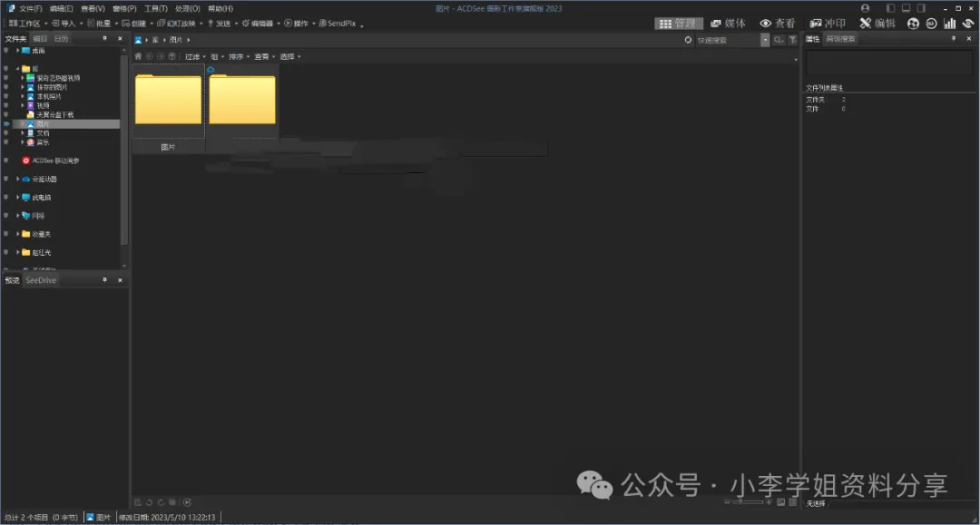Open the 文件(F) menu
The height and width of the screenshot is (525, 980).
[x=30, y=8]
